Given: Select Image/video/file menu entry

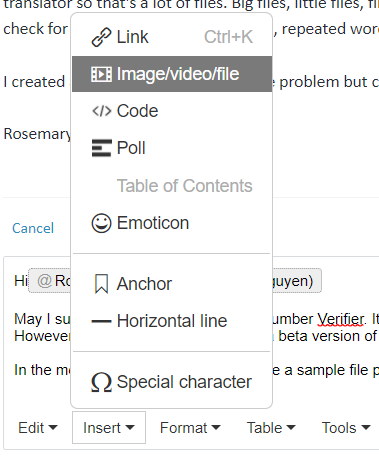Looking at the screenshot, I should coord(172,74).
